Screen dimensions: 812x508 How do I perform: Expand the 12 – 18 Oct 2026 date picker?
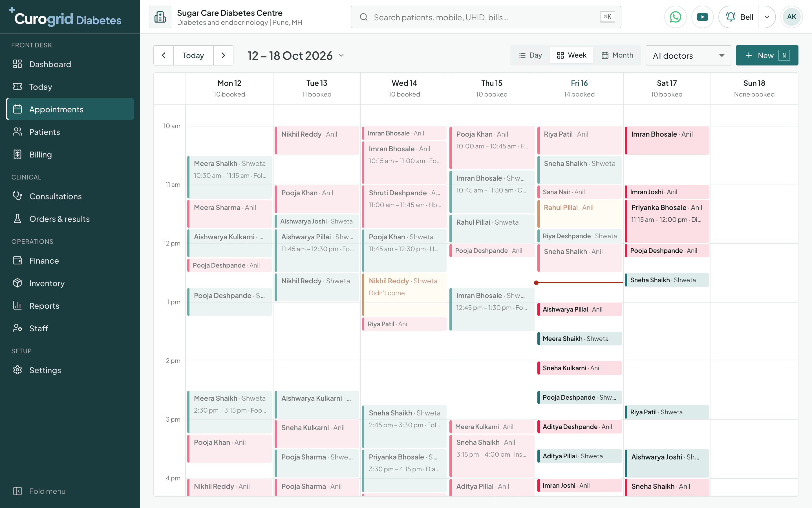coord(295,55)
